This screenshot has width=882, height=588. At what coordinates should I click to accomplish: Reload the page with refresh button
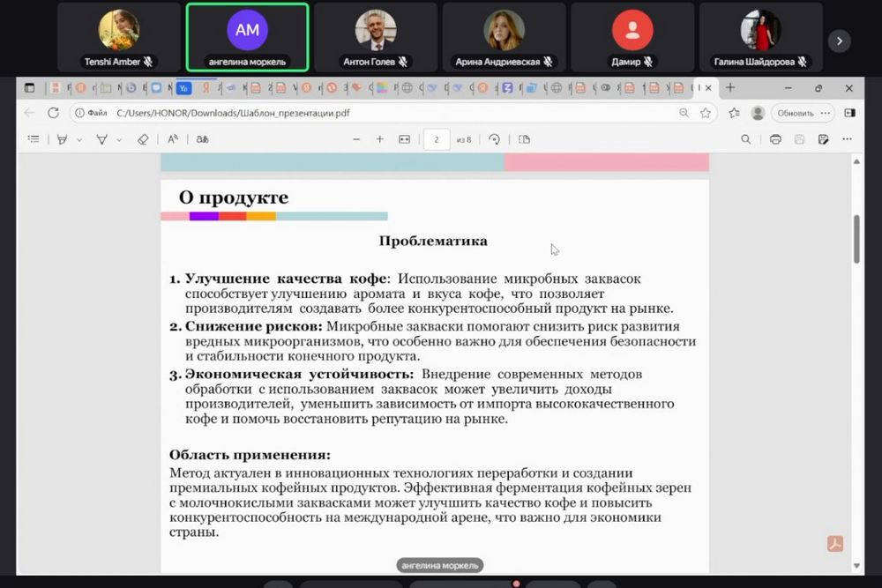53,113
